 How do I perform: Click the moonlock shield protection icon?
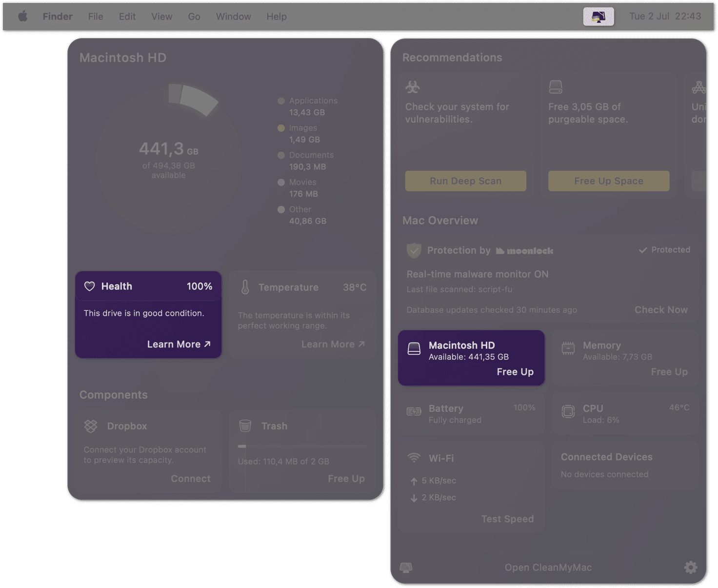(x=414, y=250)
